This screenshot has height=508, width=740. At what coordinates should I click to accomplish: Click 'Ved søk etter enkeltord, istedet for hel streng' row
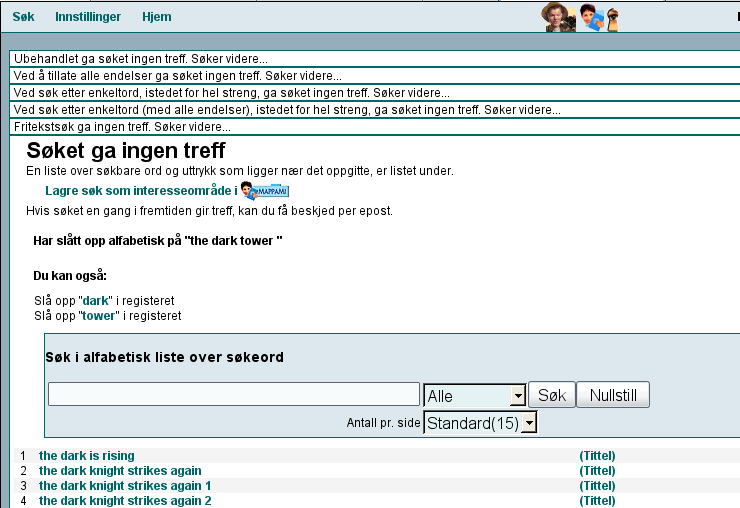[x=375, y=93]
